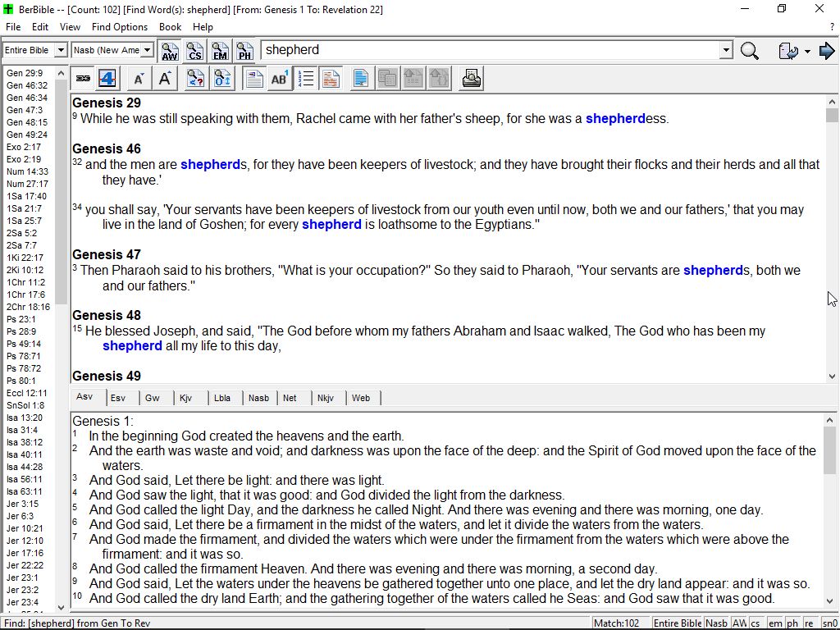Select the Eccl 12:11 reference in the list
Screen dimensions: 840x630
[x=27, y=393]
